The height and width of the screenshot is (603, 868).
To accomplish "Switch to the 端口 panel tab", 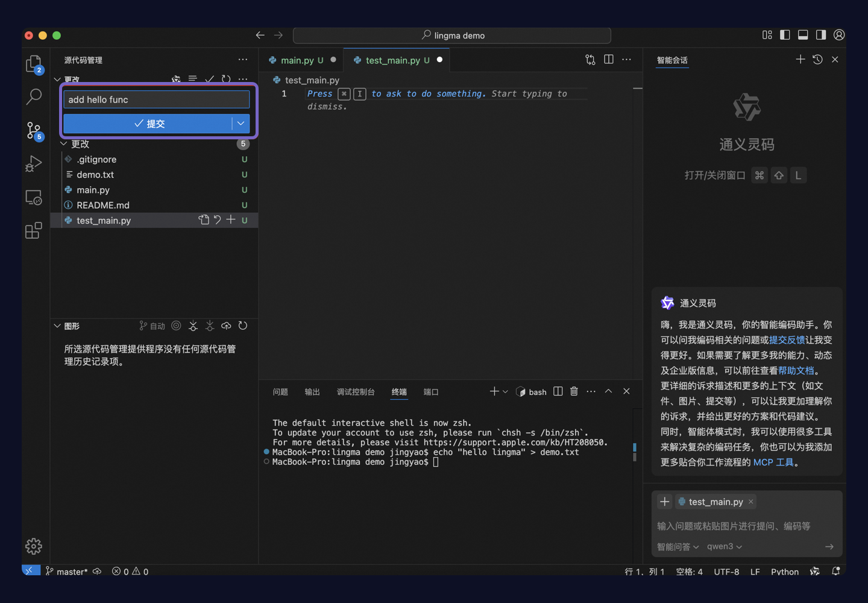I will [x=431, y=392].
